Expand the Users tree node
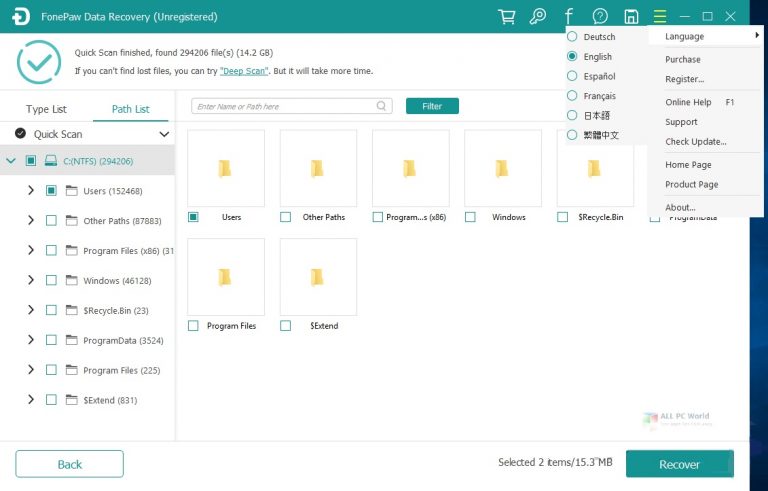 (31, 190)
